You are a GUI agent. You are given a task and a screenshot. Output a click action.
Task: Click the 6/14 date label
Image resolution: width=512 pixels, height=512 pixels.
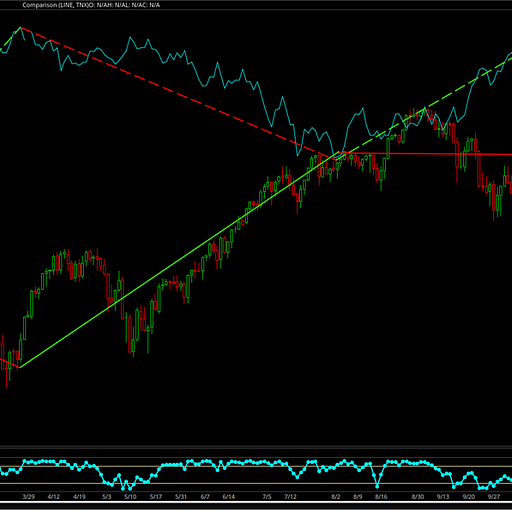pyautogui.click(x=229, y=497)
